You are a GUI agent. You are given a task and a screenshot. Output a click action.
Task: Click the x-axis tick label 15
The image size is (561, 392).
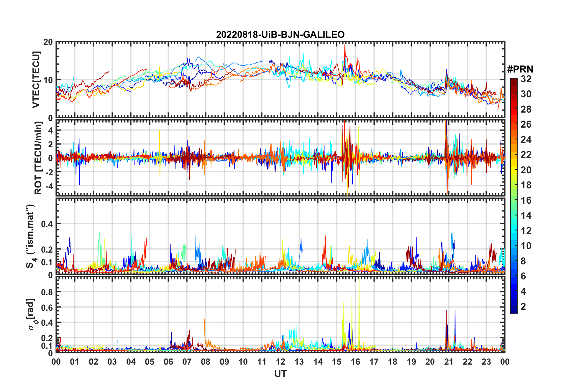337,362
